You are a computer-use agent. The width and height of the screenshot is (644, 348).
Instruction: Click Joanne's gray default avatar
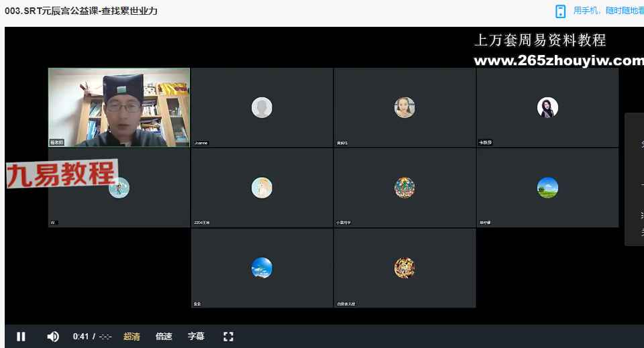tap(262, 107)
